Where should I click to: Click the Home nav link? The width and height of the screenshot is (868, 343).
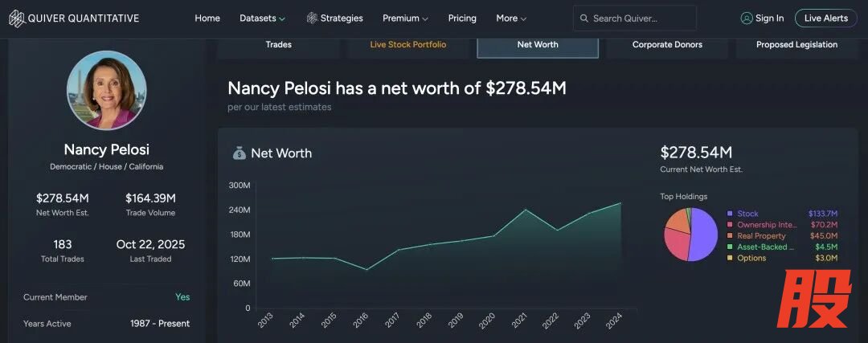click(x=207, y=18)
